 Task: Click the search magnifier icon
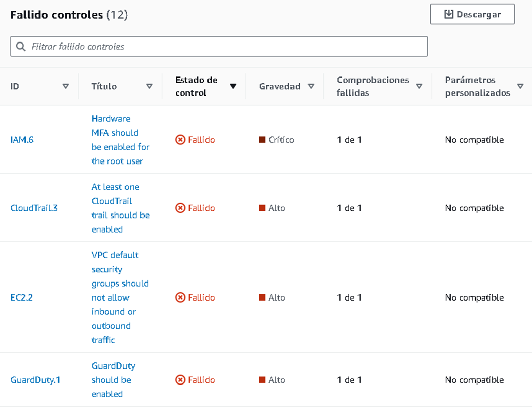click(x=21, y=47)
